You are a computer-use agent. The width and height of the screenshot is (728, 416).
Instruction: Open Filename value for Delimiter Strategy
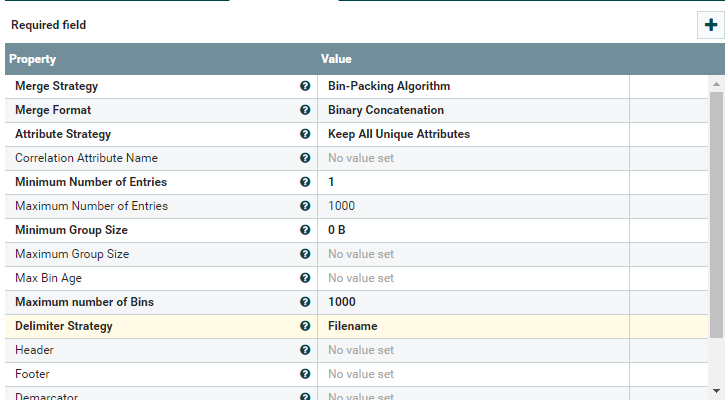(x=472, y=326)
